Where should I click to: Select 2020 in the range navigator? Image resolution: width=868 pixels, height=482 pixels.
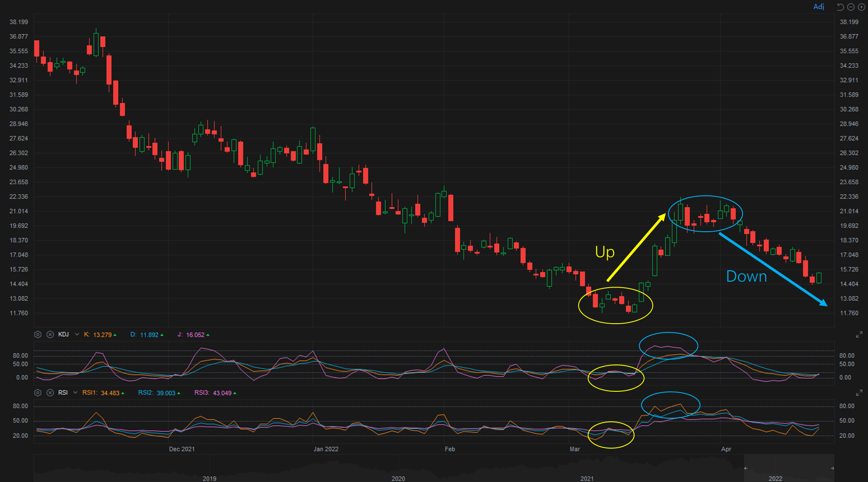point(398,478)
